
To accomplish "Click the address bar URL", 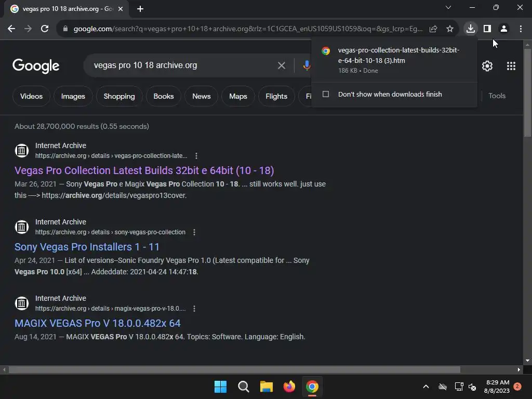I will pos(248,29).
